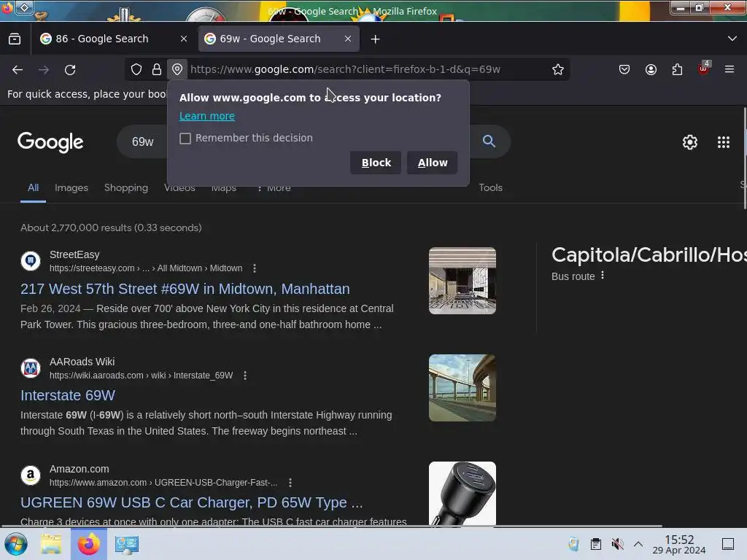This screenshot has height=560, width=747.
Task: Switch to Images results
Action: click(71, 187)
